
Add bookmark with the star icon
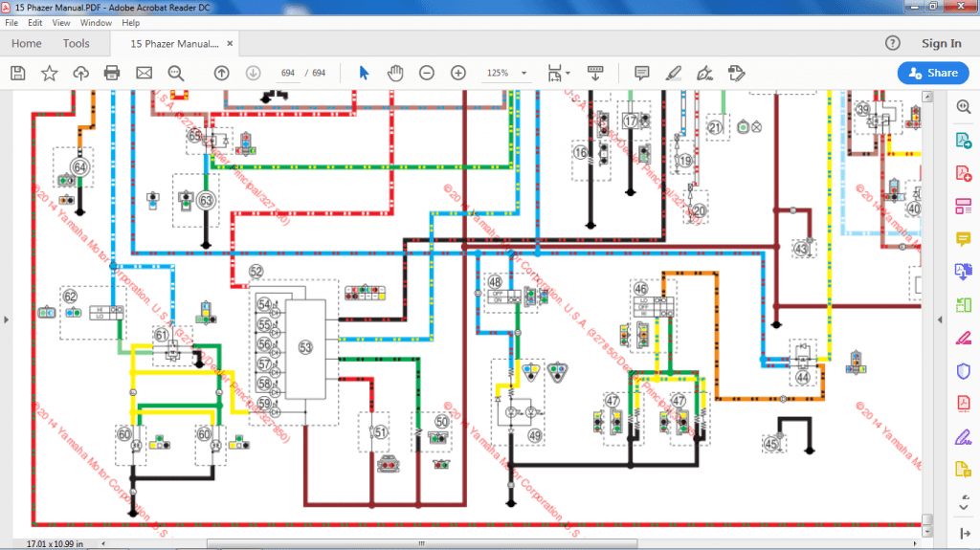tap(50, 73)
